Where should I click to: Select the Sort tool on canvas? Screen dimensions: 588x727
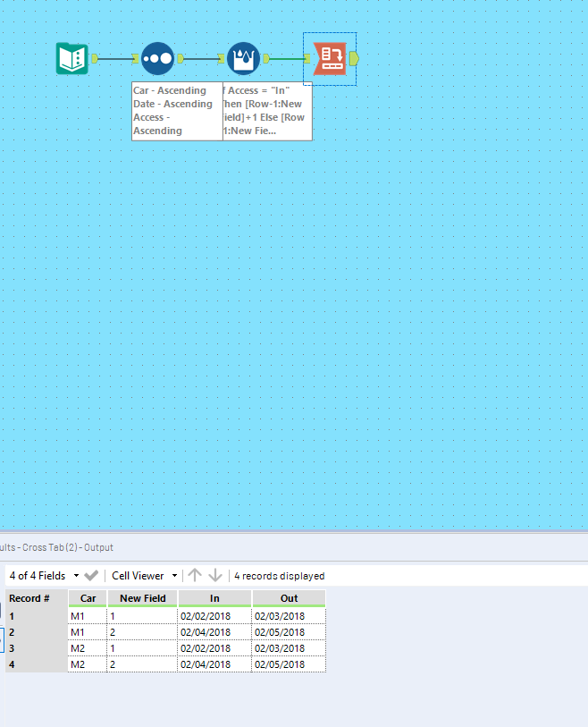click(x=157, y=58)
